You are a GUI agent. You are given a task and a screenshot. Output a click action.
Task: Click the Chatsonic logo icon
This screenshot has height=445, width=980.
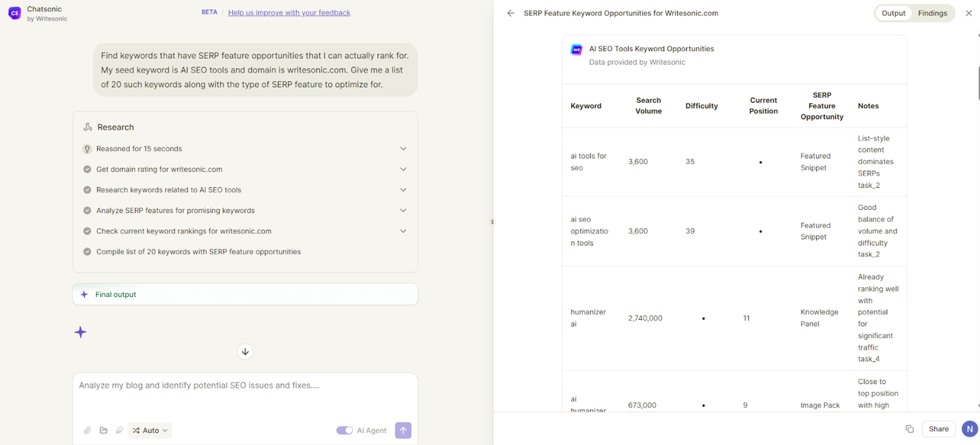(x=15, y=13)
